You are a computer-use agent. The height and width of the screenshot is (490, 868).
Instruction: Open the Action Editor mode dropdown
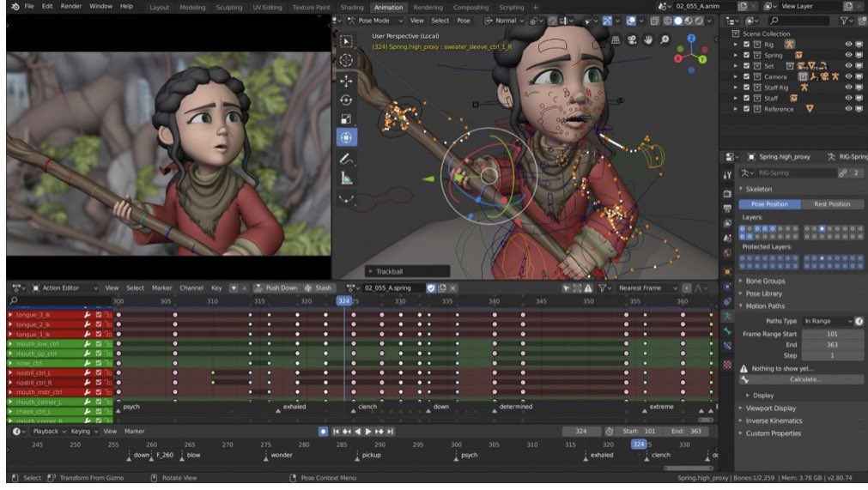click(x=65, y=288)
